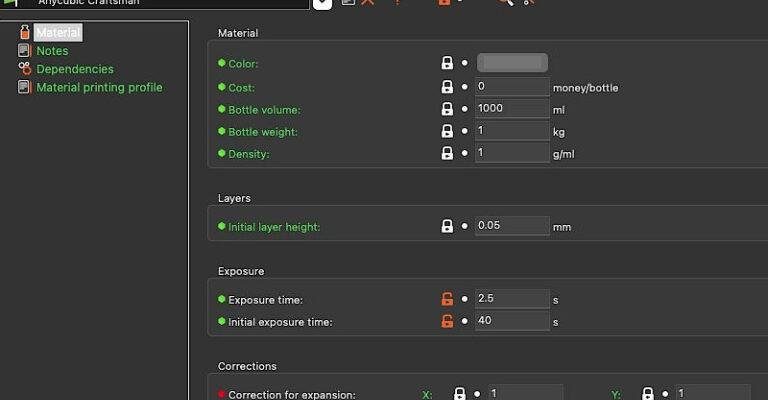Open the gray material color swatch
This screenshot has width=768, height=400.
pos(512,63)
